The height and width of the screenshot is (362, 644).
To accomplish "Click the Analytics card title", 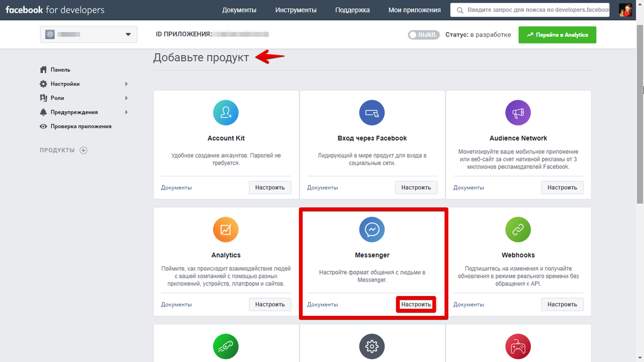I will click(x=226, y=255).
